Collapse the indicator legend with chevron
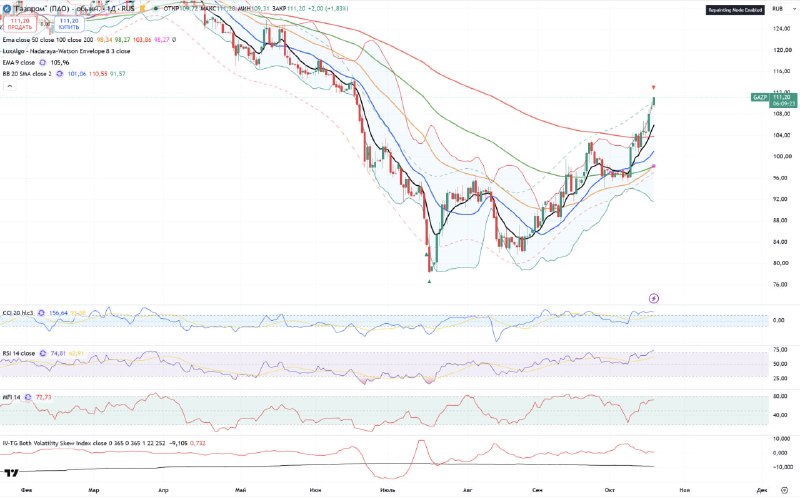The width and height of the screenshot is (800, 499). pos(9,86)
